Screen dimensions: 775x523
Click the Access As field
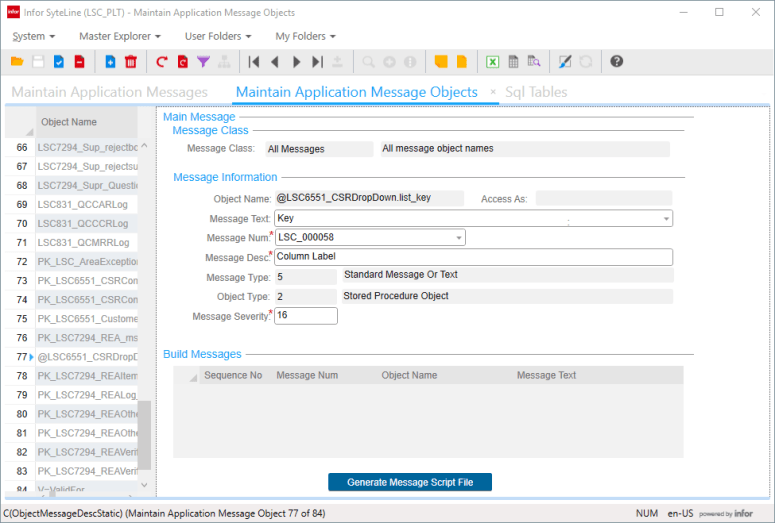603,198
